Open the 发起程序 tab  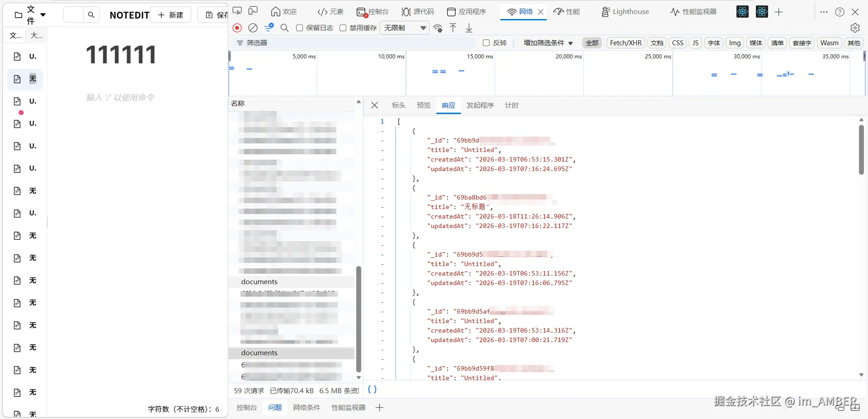pyautogui.click(x=480, y=105)
